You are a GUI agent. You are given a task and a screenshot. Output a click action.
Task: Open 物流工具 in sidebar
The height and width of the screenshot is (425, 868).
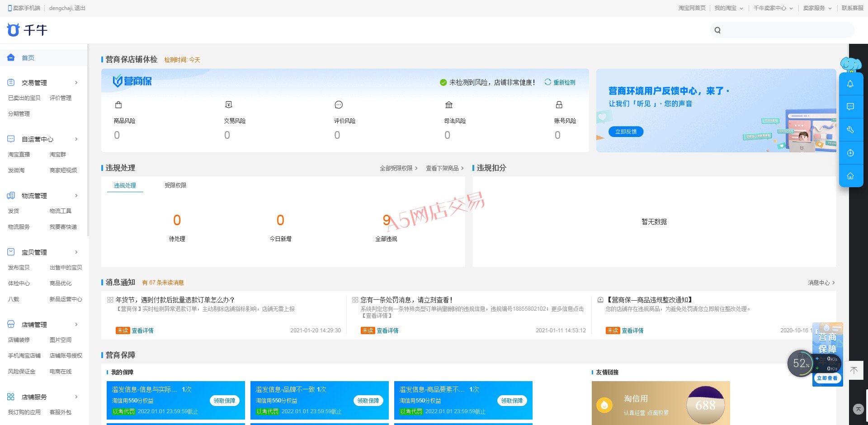(x=61, y=211)
